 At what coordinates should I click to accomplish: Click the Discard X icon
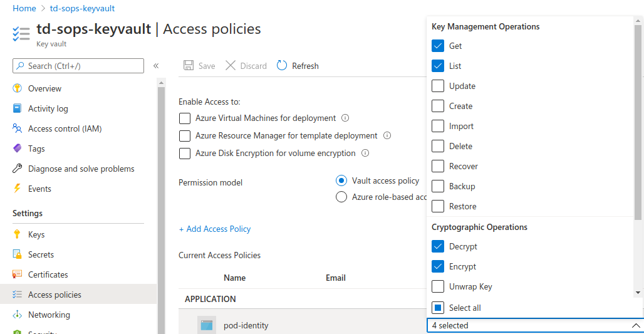pyautogui.click(x=231, y=66)
